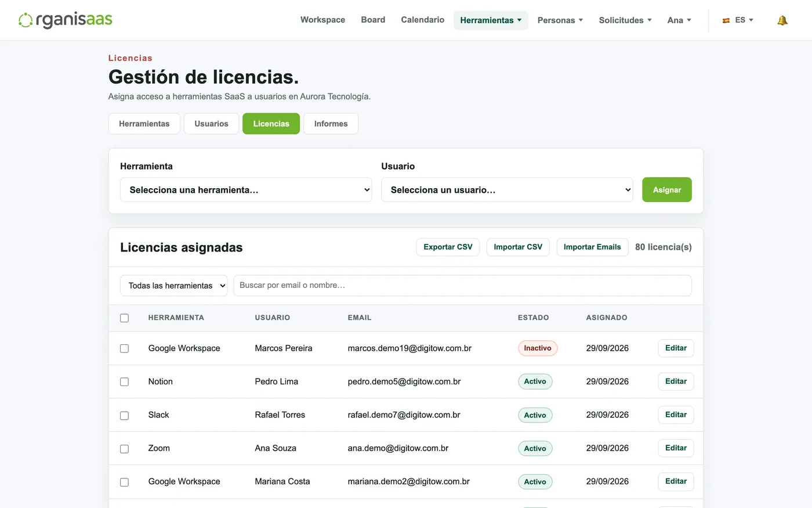The width and height of the screenshot is (812, 508).
Task: Check the Mariana Costa row checkbox
Action: pos(124,482)
